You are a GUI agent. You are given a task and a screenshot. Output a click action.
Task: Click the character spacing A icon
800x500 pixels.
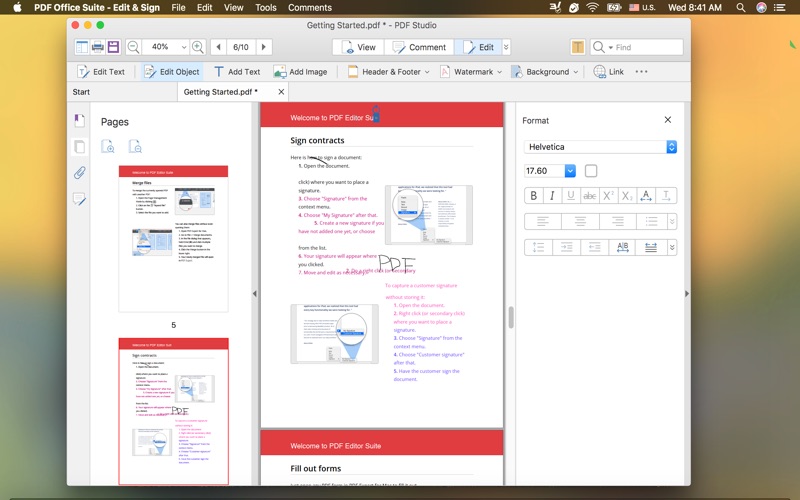(x=646, y=196)
